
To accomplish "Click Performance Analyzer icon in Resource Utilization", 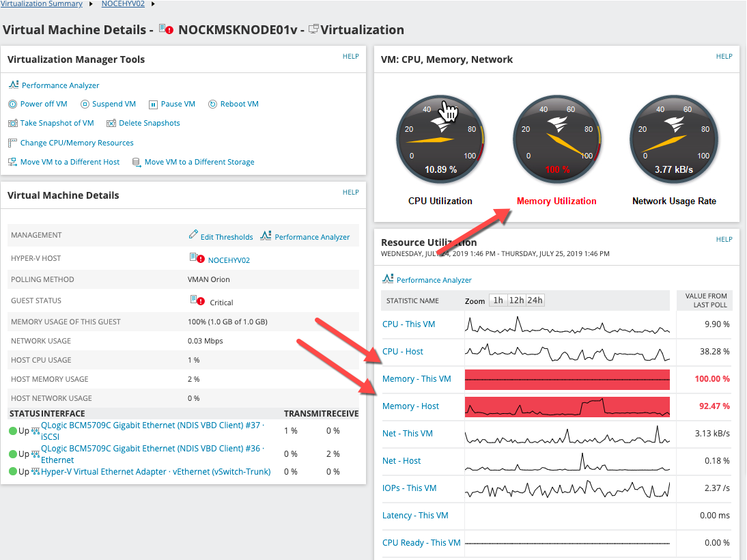I will tap(389, 279).
